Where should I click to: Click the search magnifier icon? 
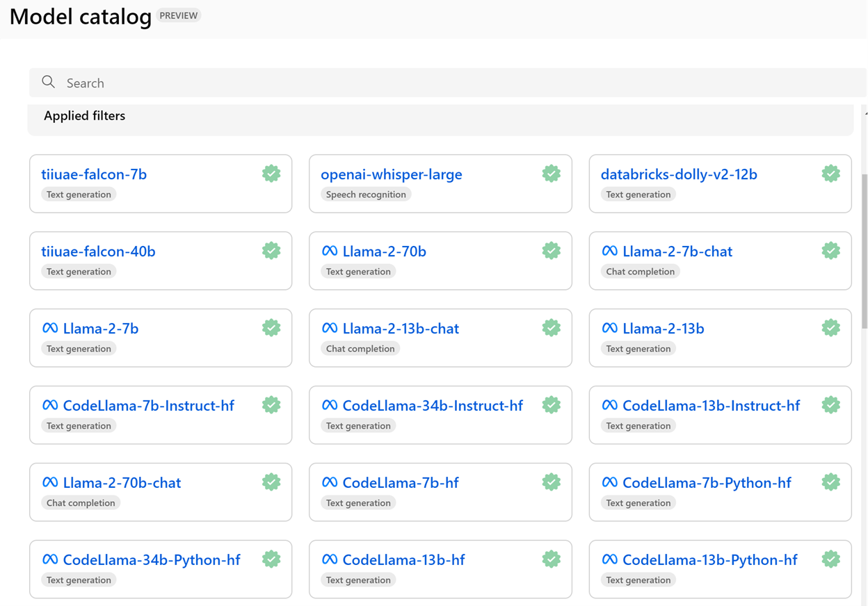point(48,82)
